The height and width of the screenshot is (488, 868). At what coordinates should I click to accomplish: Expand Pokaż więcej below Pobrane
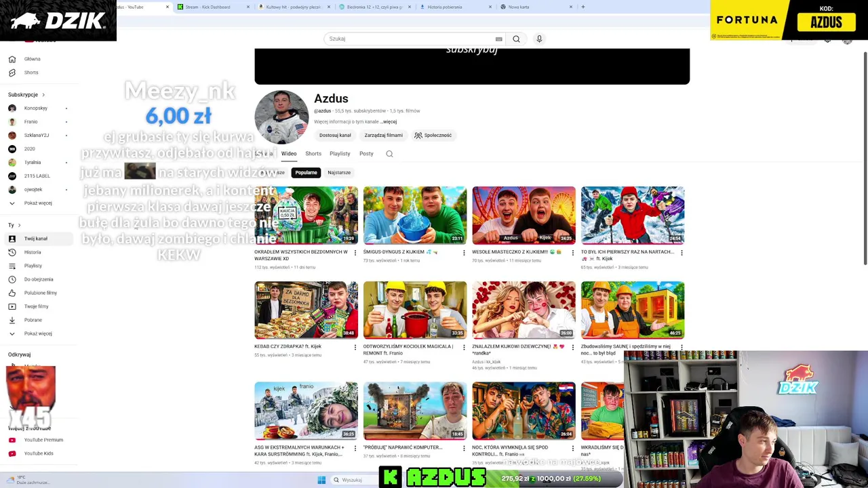point(38,333)
